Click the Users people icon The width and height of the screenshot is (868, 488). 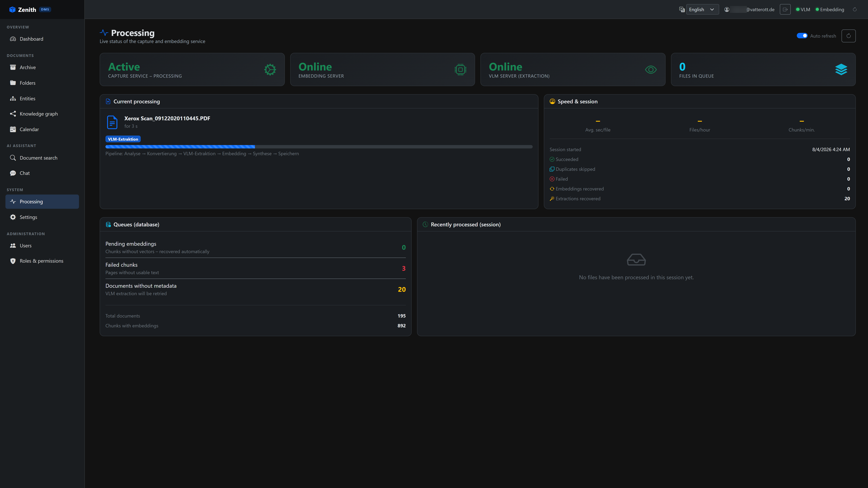pos(13,246)
